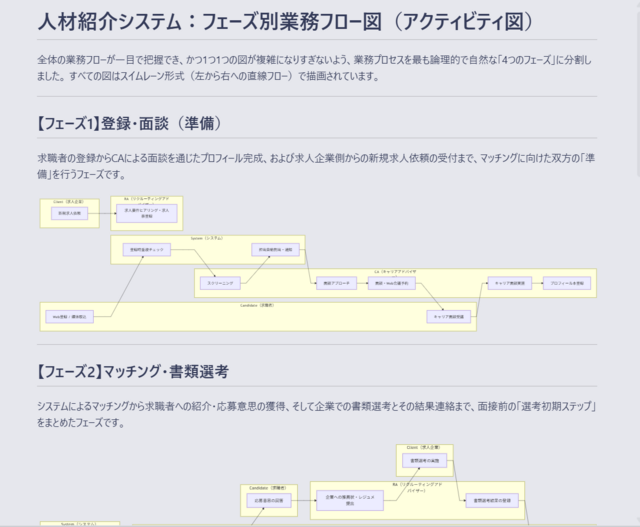This screenshot has height=527, width=640.
Task: Click the main title 人材紹介システム：フェーズ別業務フロー図
Action: coord(285,22)
